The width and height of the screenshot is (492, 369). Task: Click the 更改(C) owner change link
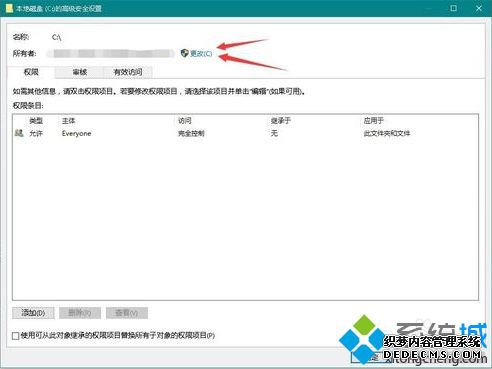[x=201, y=53]
